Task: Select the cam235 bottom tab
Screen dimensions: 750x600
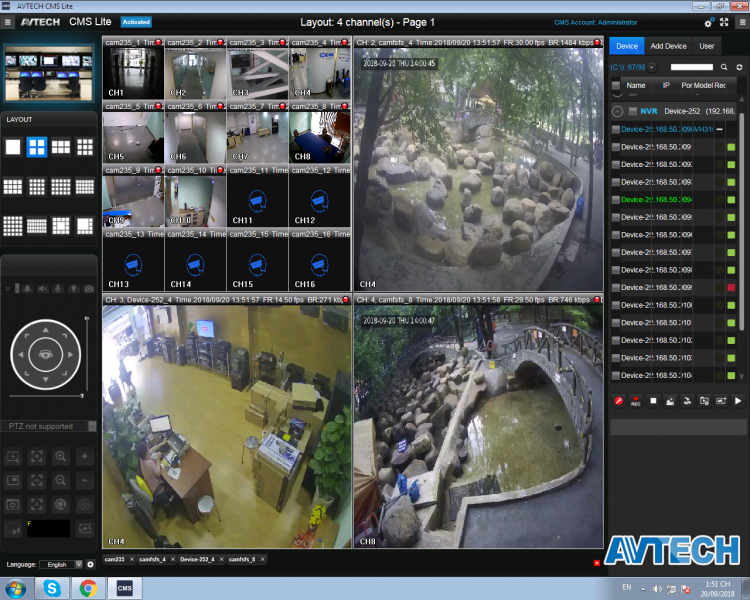Action: 114,559
